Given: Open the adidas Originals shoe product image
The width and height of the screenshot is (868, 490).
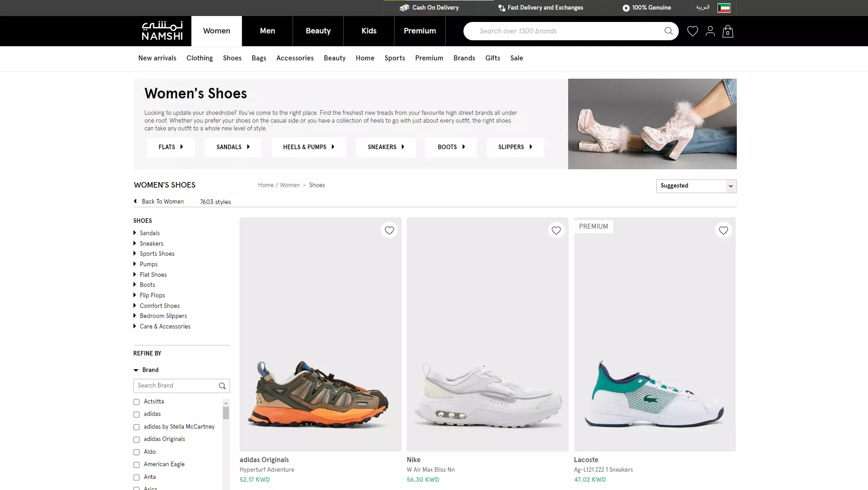Looking at the screenshot, I should (320, 334).
